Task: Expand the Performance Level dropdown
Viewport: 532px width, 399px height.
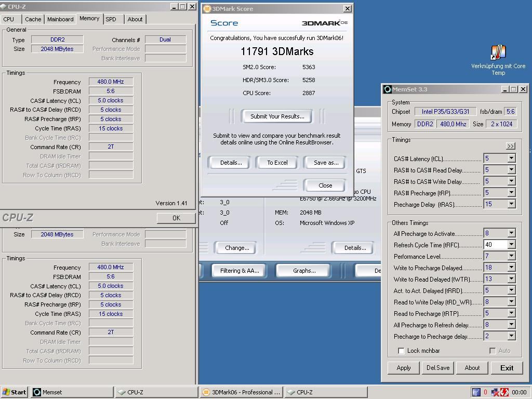Action: [511, 256]
